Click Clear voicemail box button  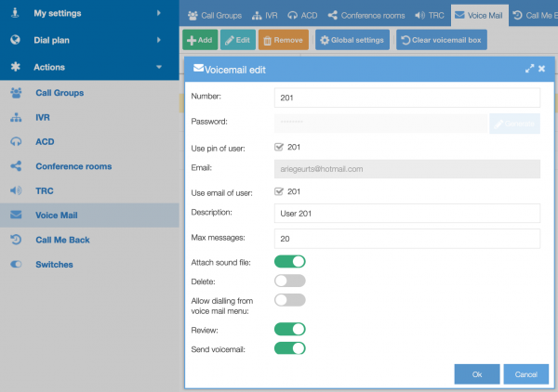tap(441, 40)
